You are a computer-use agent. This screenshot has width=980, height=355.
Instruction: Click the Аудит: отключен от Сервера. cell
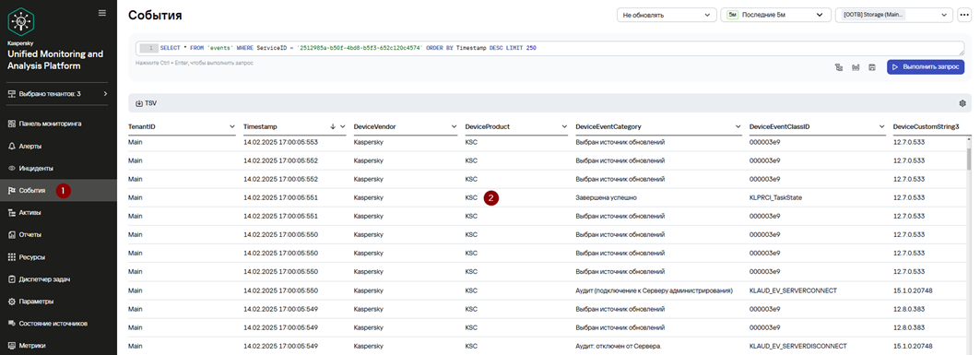tap(618, 346)
